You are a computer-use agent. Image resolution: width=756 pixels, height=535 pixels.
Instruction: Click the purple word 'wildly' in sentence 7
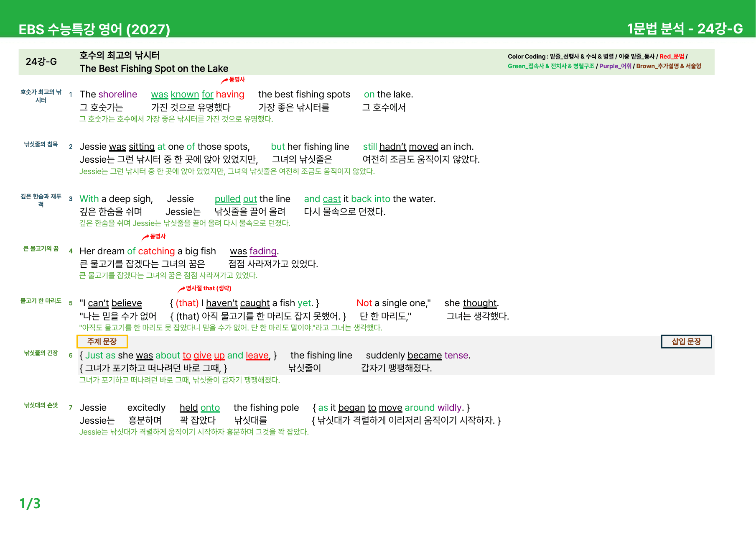(450, 408)
